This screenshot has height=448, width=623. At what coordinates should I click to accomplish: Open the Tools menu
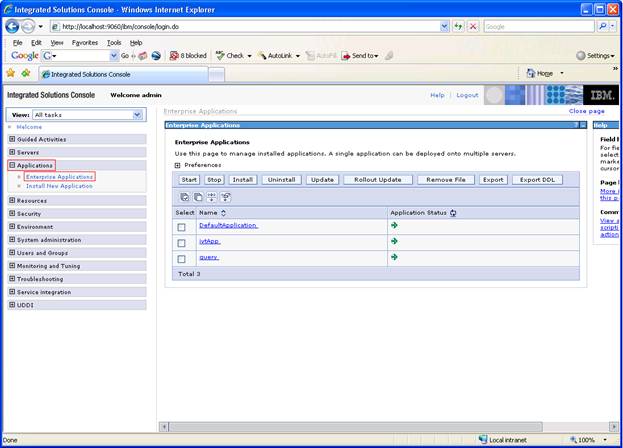pyautogui.click(x=114, y=42)
